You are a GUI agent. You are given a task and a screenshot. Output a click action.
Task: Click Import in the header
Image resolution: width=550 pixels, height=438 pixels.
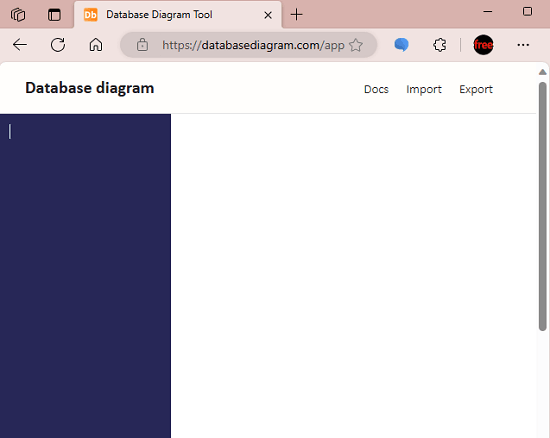(x=424, y=89)
